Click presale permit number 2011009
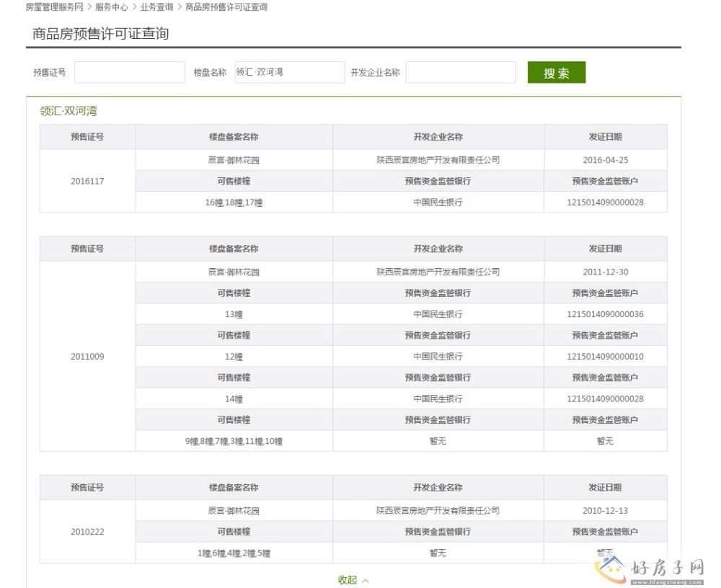The height and width of the screenshot is (588, 721). 87,357
